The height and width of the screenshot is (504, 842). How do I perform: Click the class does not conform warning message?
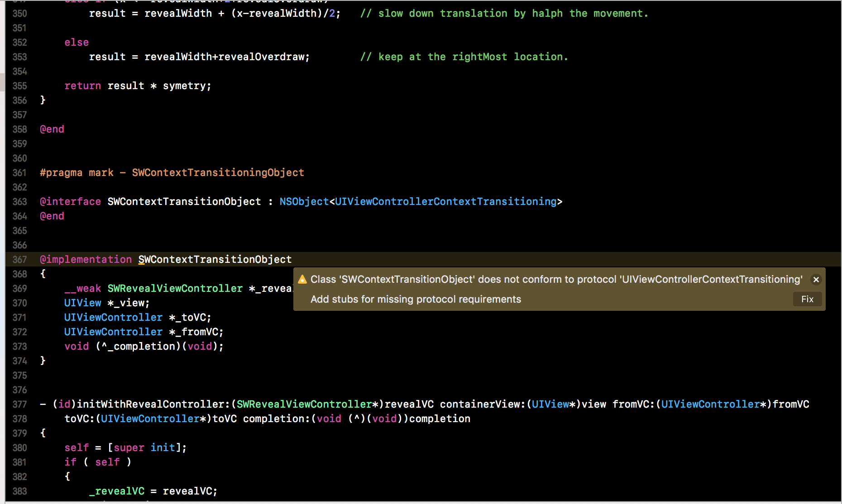click(556, 279)
